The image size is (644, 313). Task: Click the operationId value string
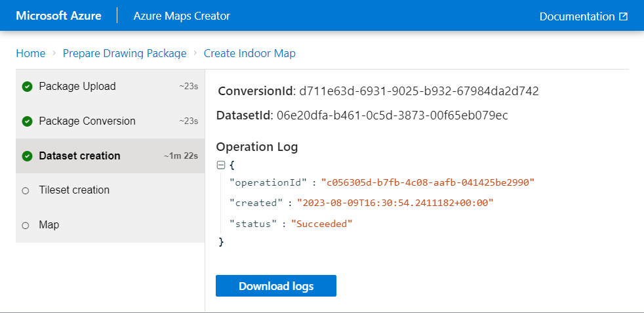[x=428, y=182]
